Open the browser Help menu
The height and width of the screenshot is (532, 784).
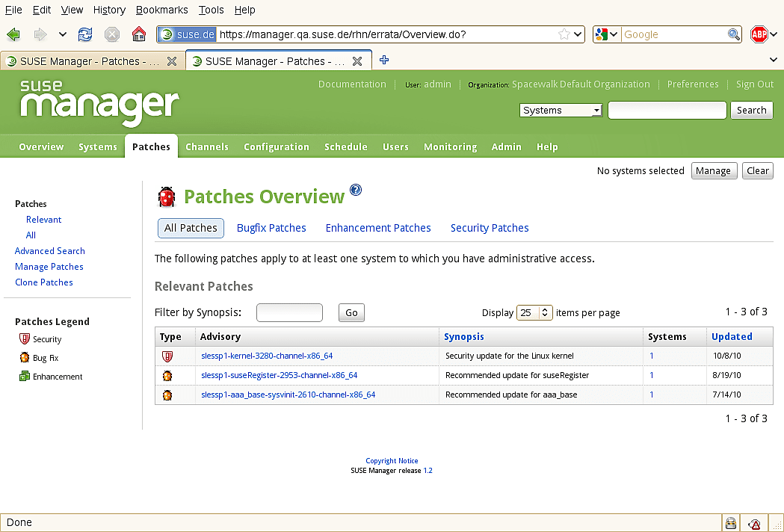[x=244, y=10]
